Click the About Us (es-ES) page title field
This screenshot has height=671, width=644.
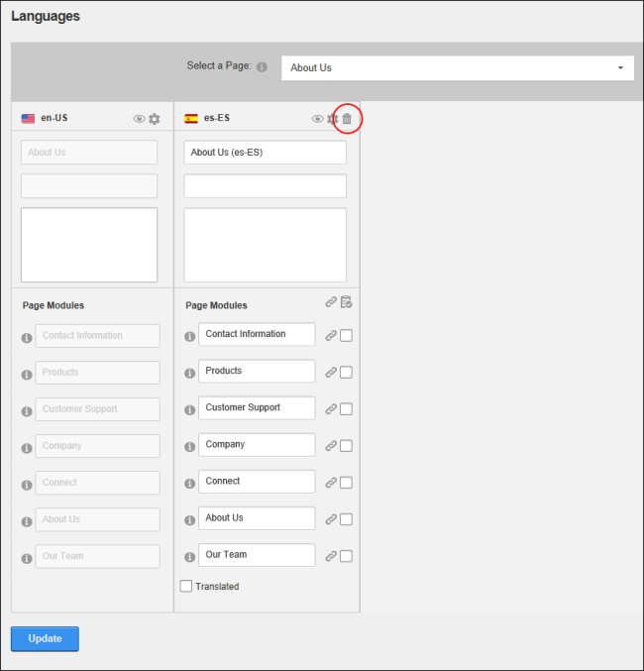point(265,153)
